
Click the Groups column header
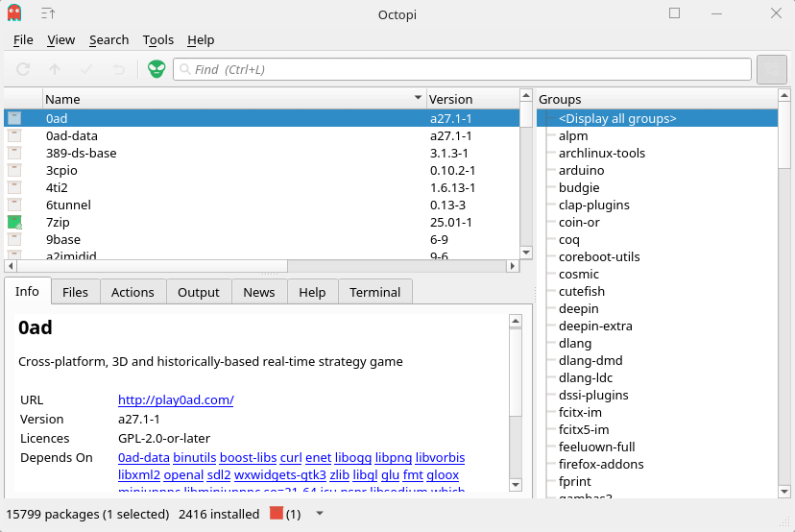point(657,99)
